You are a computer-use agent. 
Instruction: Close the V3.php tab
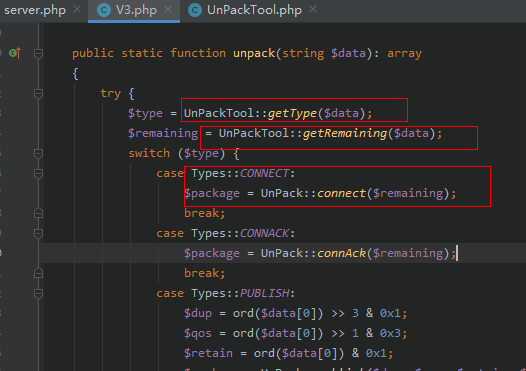tap(168, 9)
